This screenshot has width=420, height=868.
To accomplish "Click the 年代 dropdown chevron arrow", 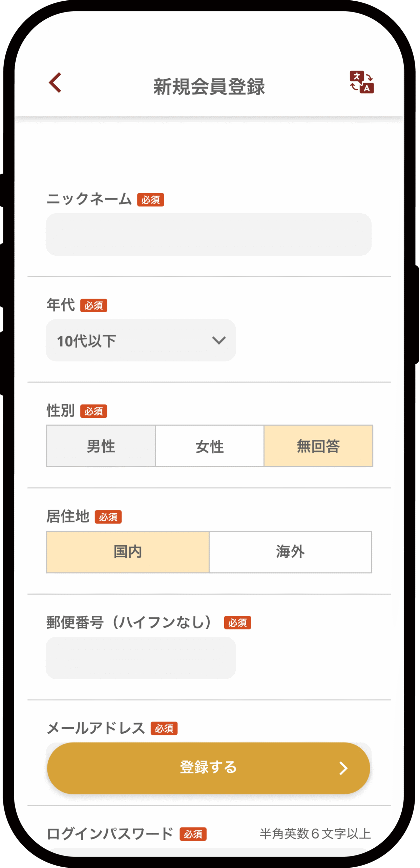I will tap(219, 340).
